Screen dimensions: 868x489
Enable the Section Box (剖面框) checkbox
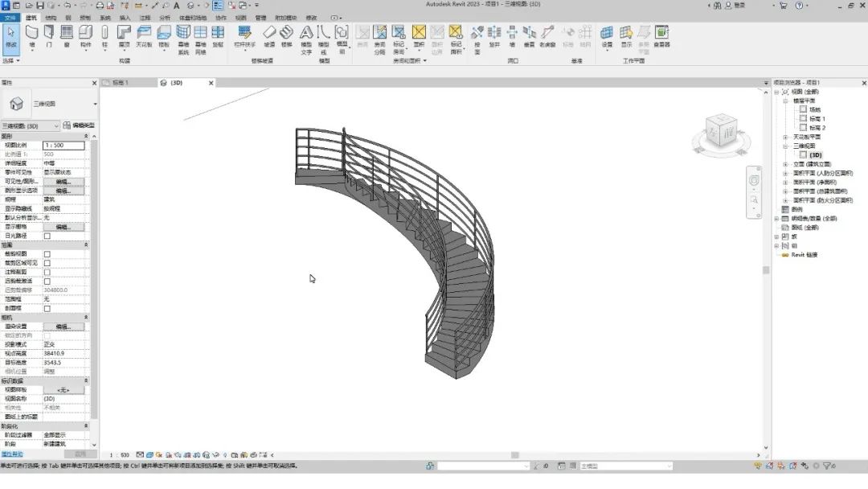click(47, 309)
